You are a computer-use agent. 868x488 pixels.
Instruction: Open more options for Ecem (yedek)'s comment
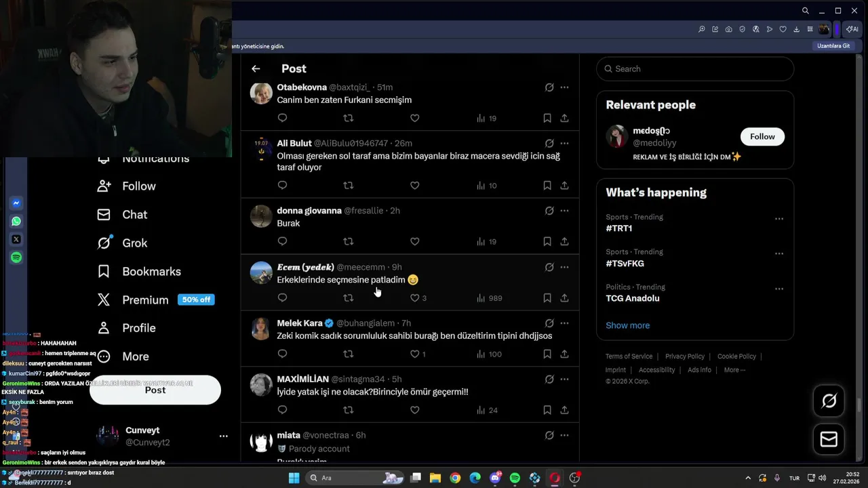coord(564,267)
